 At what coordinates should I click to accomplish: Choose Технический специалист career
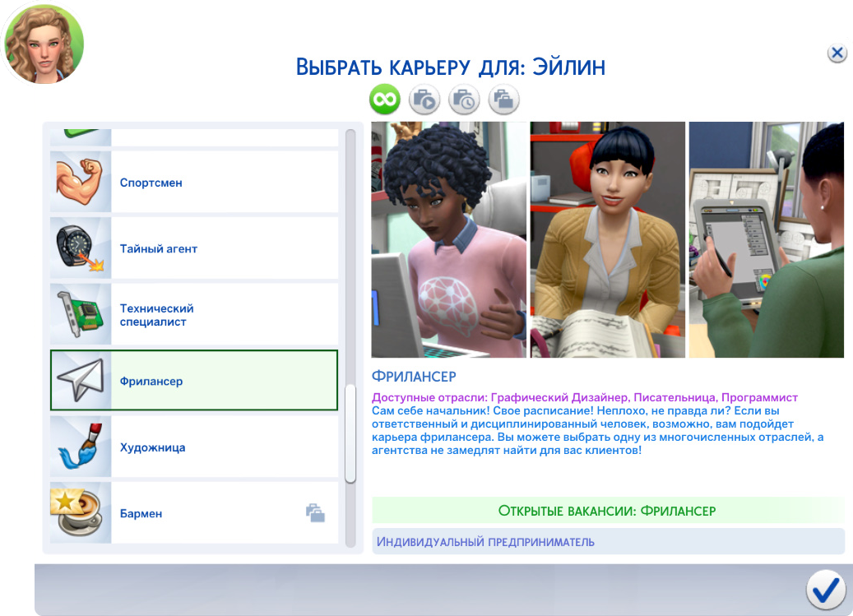[x=194, y=315]
